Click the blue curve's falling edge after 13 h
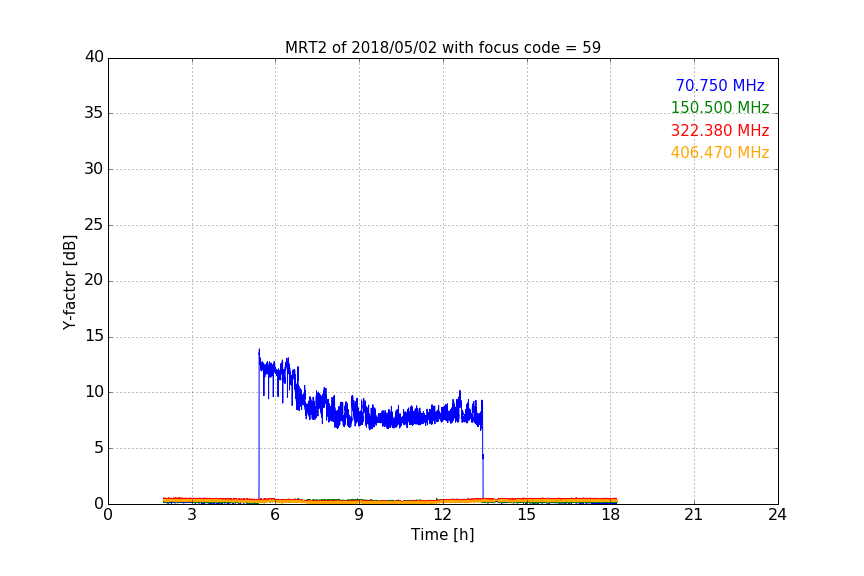864x576 pixels. [483, 457]
